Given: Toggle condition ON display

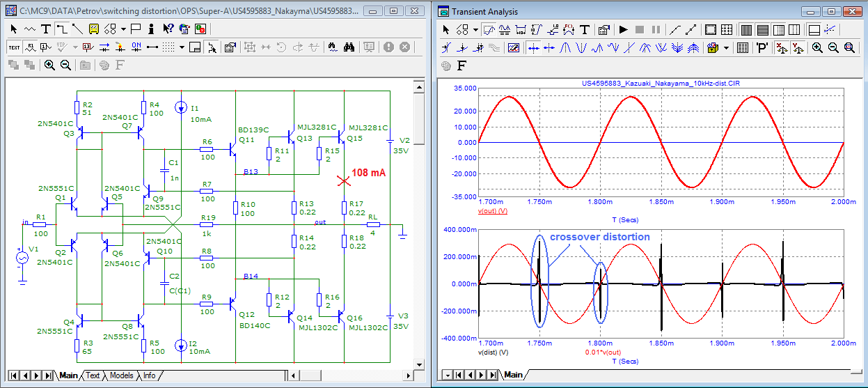Looking at the screenshot, I should 136,47.
